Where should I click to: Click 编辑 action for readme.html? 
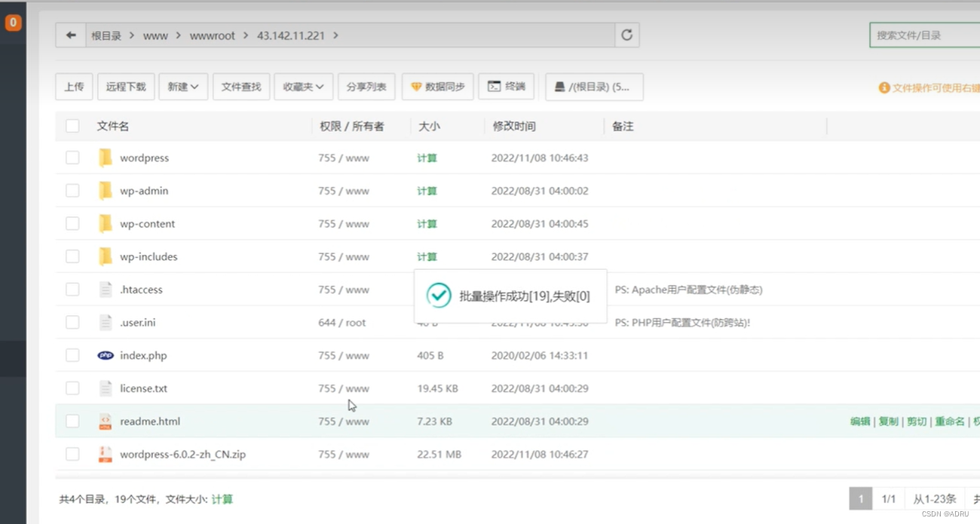[860, 421]
